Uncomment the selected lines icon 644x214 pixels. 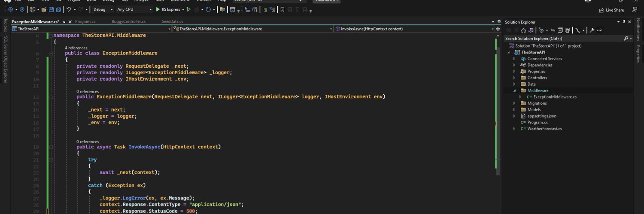(x=273, y=9)
